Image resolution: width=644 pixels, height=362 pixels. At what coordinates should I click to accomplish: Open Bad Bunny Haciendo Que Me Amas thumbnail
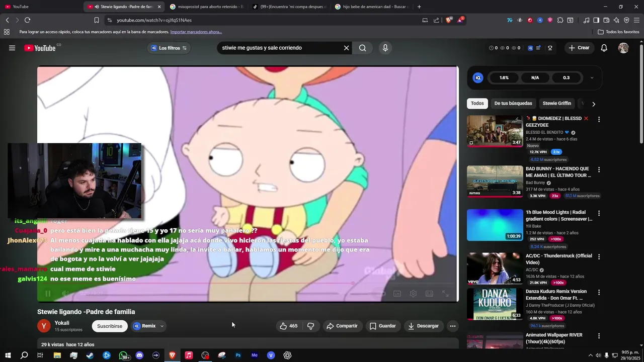[x=495, y=182]
